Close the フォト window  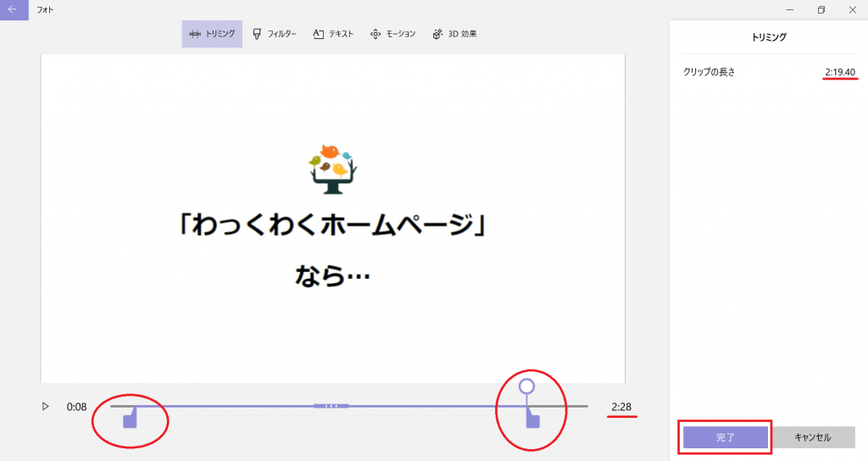852,9
